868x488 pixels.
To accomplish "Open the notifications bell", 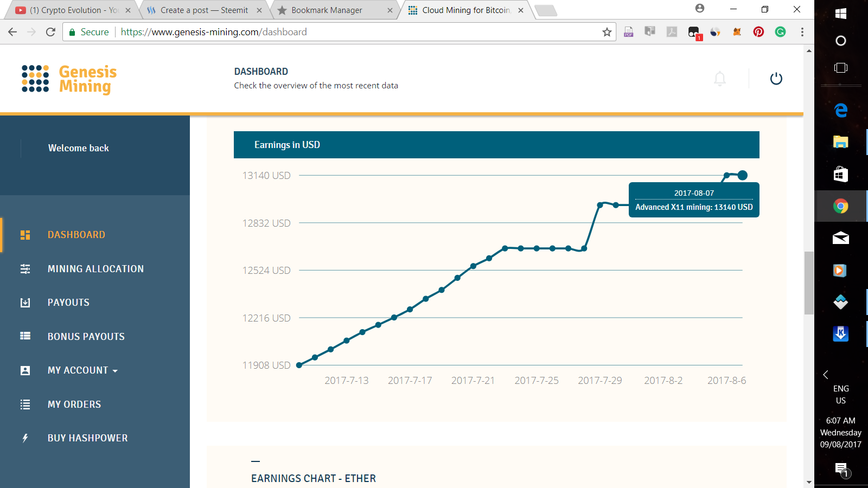I will click(720, 79).
